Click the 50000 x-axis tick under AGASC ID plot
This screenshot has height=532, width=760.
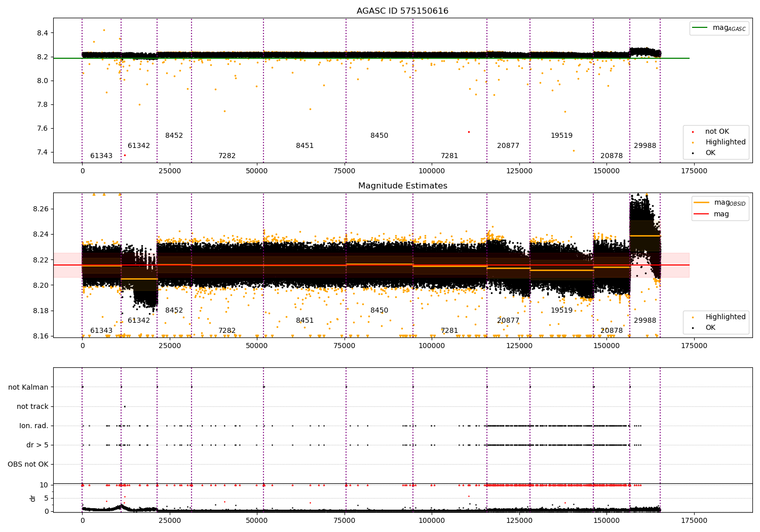tap(257, 171)
